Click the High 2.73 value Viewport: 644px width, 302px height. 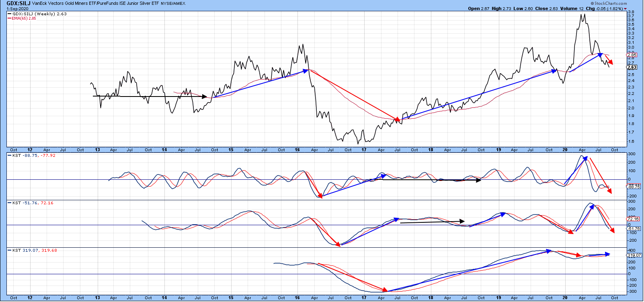coord(502,8)
